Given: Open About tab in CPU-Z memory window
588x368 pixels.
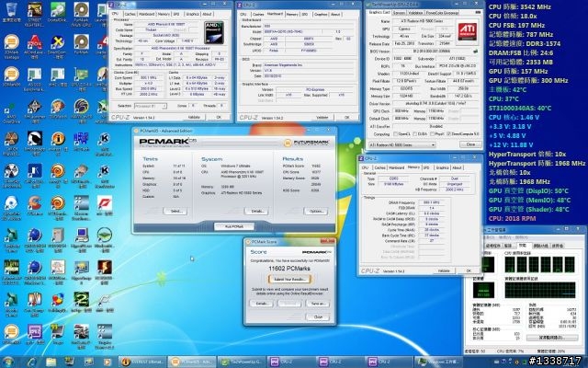Looking at the screenshot, I should [x=457, y=167].
